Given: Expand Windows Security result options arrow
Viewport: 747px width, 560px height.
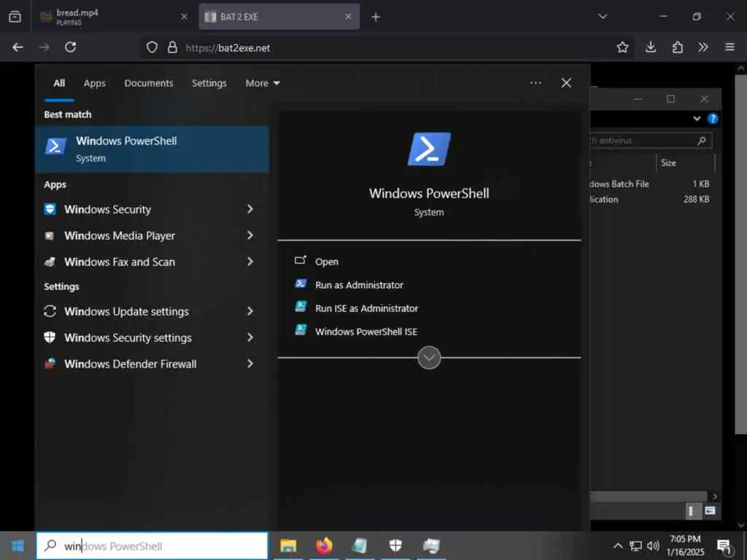Looking at the screenshot, I should pyautogui.click(x=250, y=209).
